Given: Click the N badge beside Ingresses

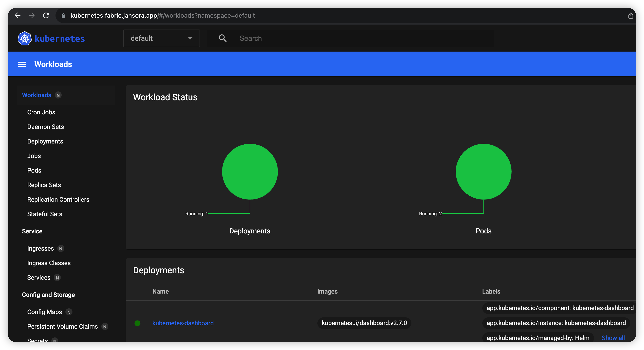Looking at the screenshot, I should tap(61, 249).
